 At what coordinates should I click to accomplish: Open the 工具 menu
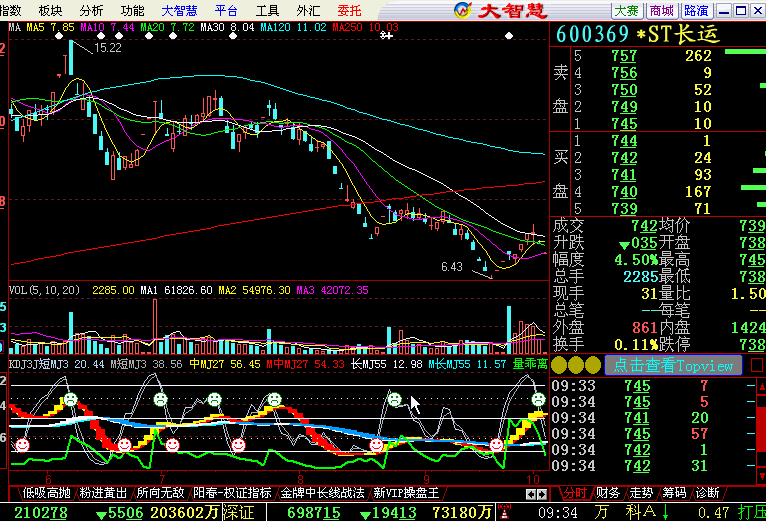point(267,10)
